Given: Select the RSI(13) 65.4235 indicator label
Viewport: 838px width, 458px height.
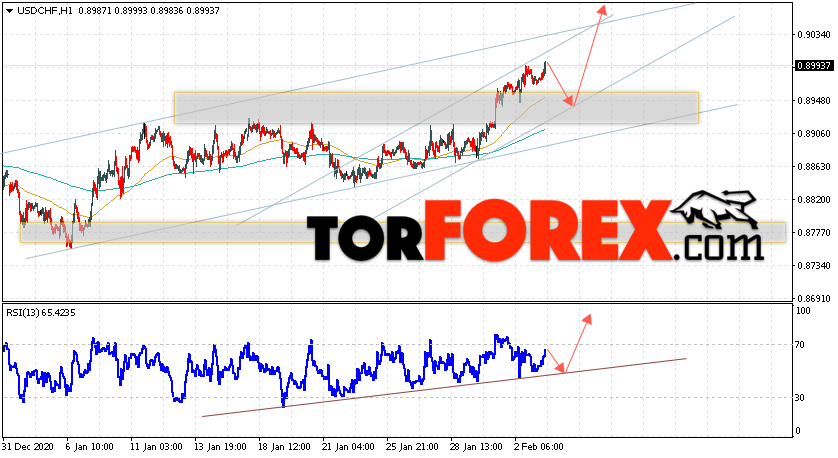Looking at the screenshot, I should click(41, 313).
